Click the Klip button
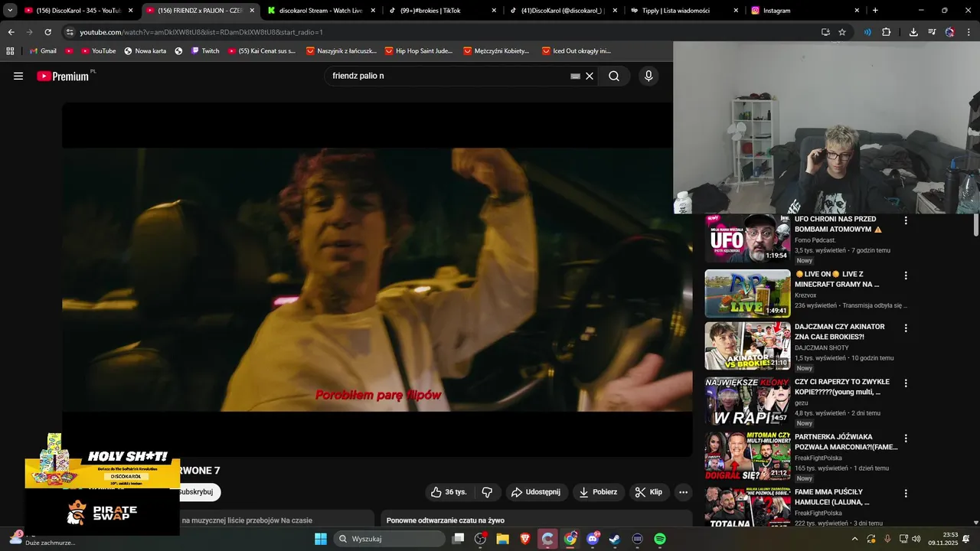Screen dimensions: 980x551 (x=648, y=492)
